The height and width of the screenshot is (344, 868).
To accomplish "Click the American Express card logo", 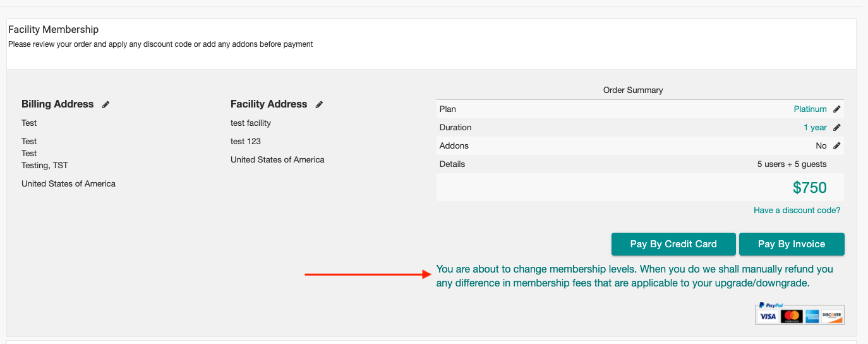I will click(x=812, y=316).
